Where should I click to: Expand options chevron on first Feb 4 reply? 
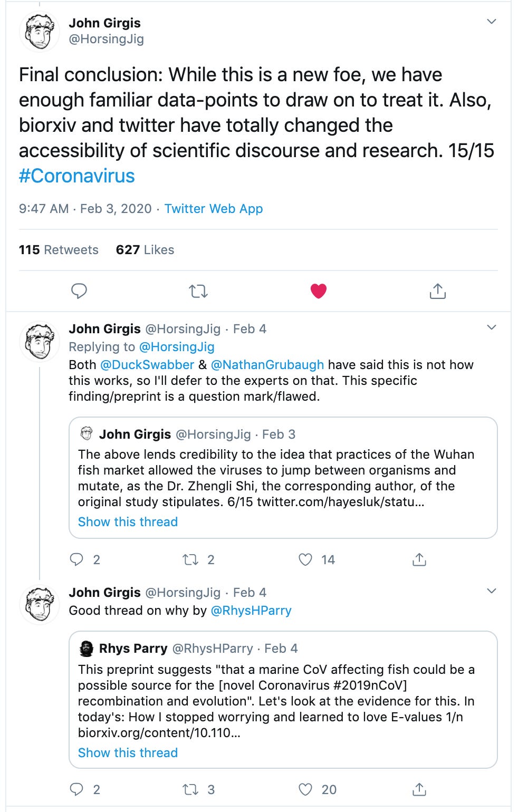click(492, 327)
